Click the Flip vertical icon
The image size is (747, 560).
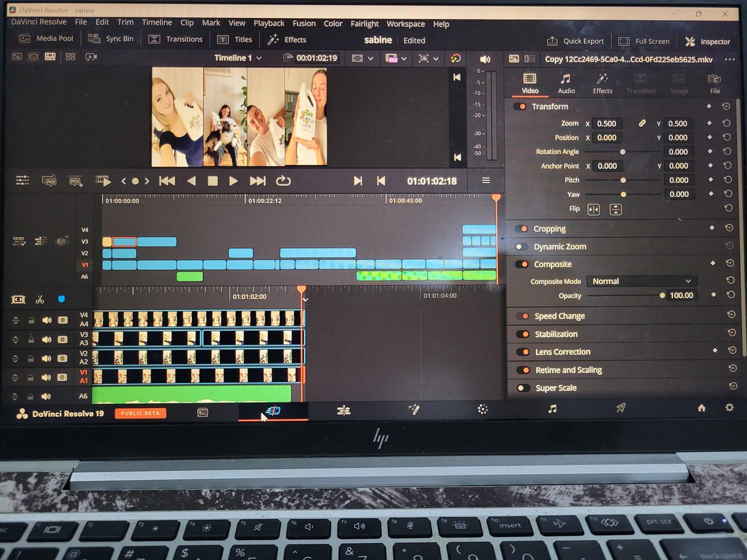tap(616, 210)
